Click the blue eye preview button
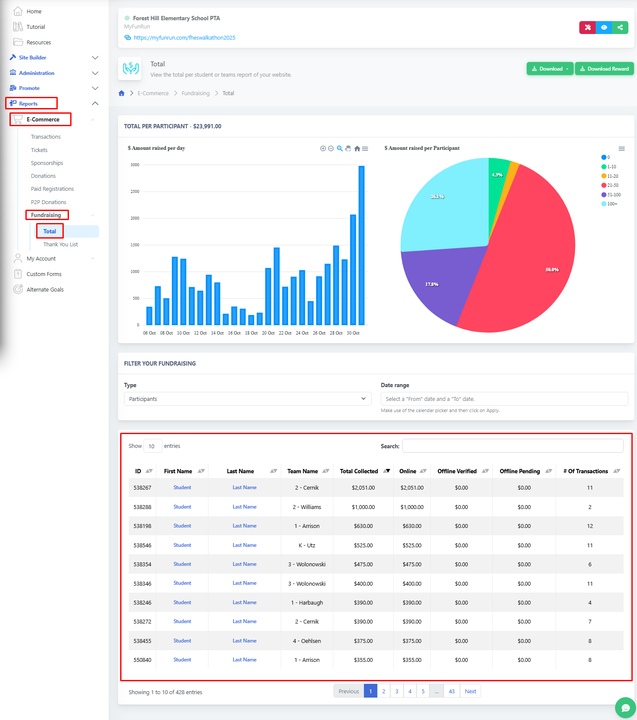 [603, 28]
